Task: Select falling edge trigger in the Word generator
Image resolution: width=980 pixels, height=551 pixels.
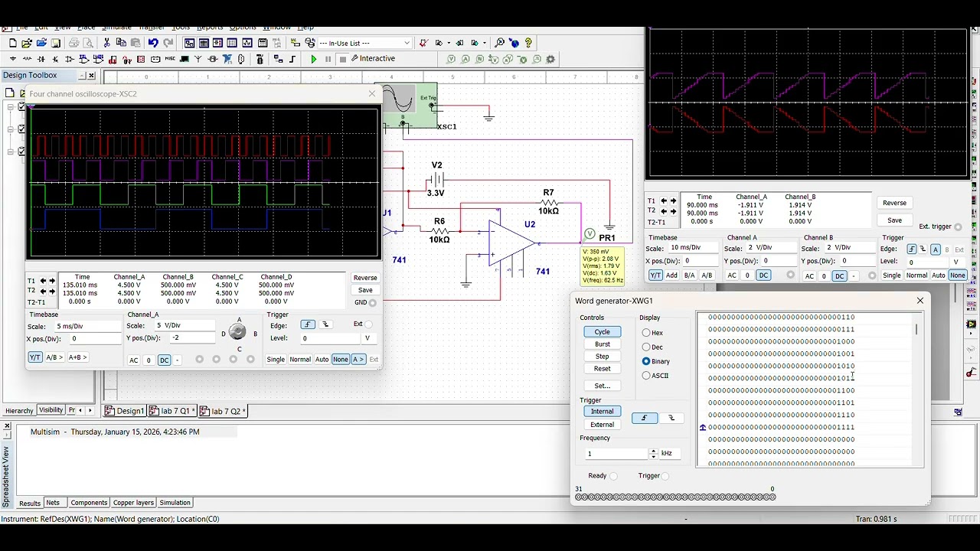Action: coord(671,418)
